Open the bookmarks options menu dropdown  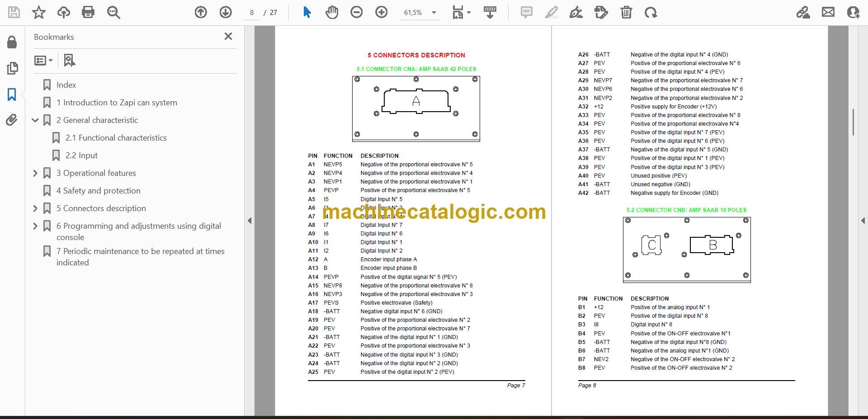pyautogui.click(x=43, y=60)
